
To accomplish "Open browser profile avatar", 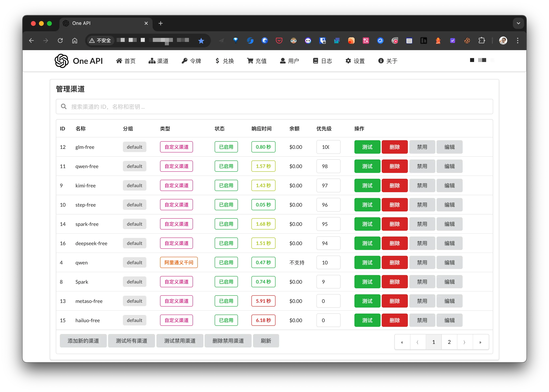I will (503, 41).
